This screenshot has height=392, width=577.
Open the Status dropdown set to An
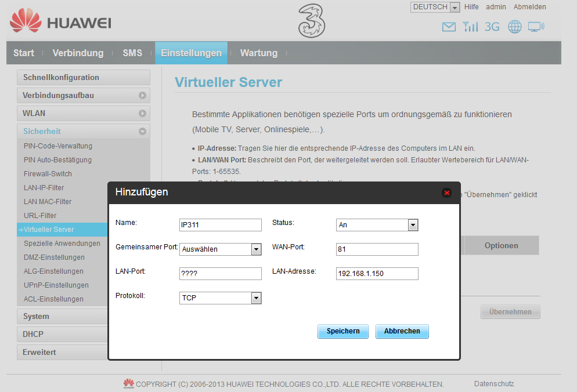(377, 225)
